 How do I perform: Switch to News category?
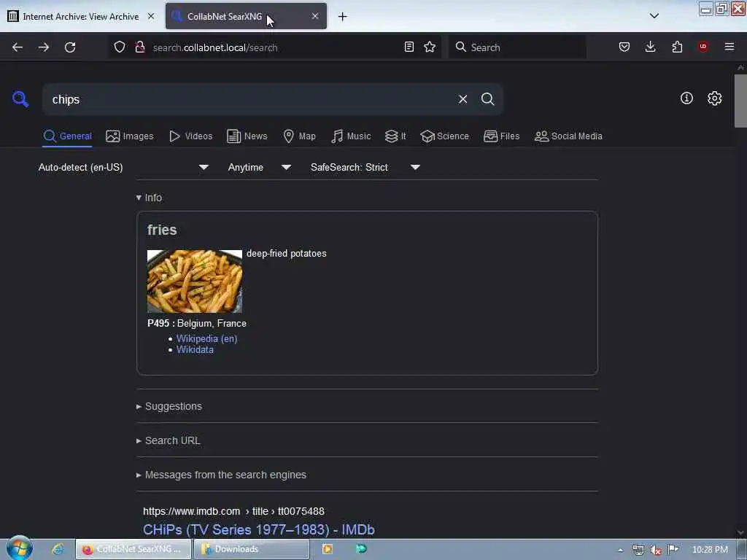pyautogui.click(x=247, y=136)
